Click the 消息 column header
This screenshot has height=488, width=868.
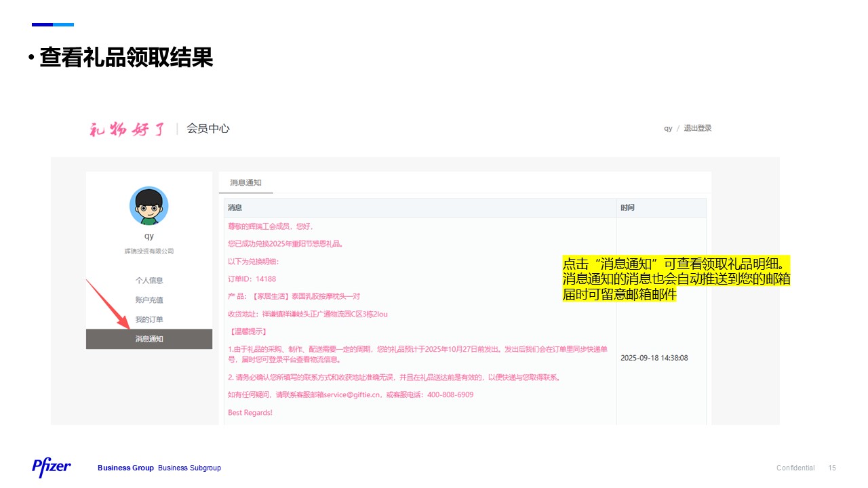[x=234, y=207]
